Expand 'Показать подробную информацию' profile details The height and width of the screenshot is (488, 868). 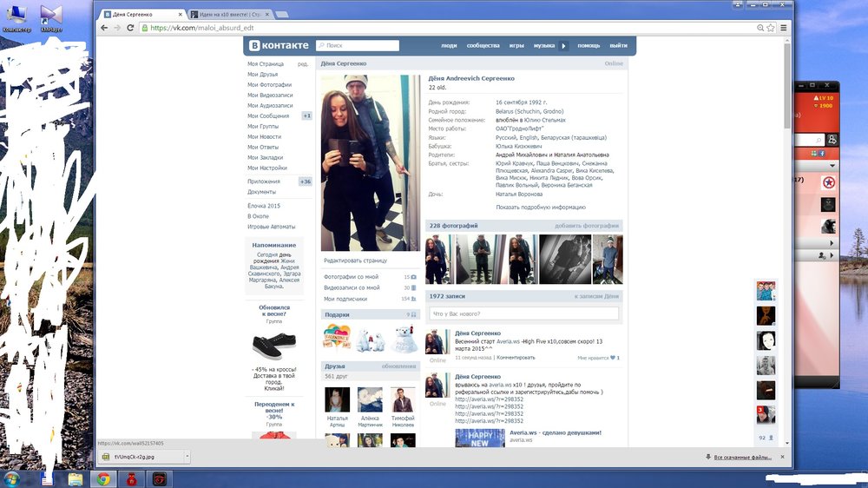pos(541,208)
